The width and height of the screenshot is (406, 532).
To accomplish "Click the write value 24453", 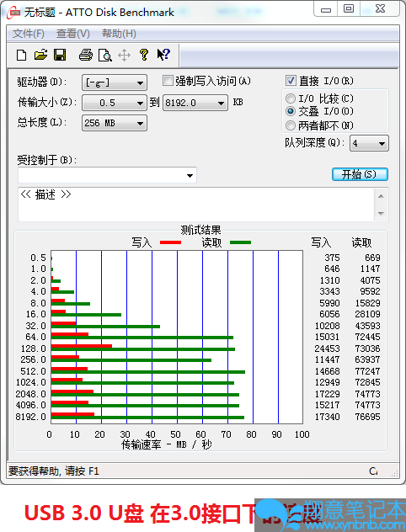I will (x=328, y=348).
